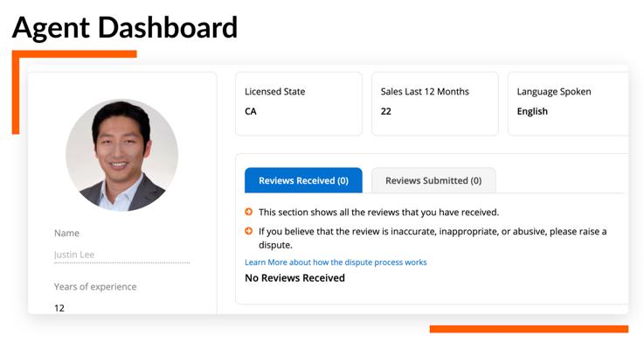Click the Language Spoken card

point(569,103)
